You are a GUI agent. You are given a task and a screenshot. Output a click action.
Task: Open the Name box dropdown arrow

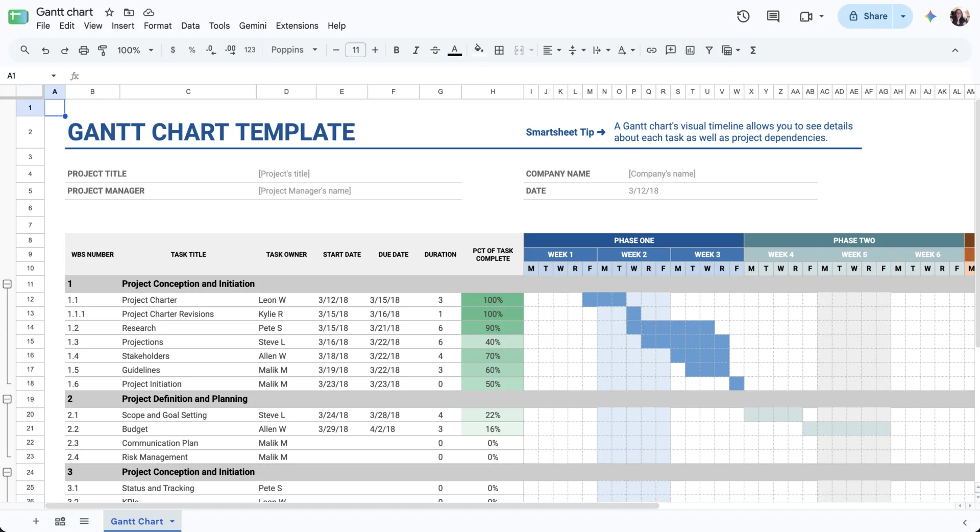point(54,76)
